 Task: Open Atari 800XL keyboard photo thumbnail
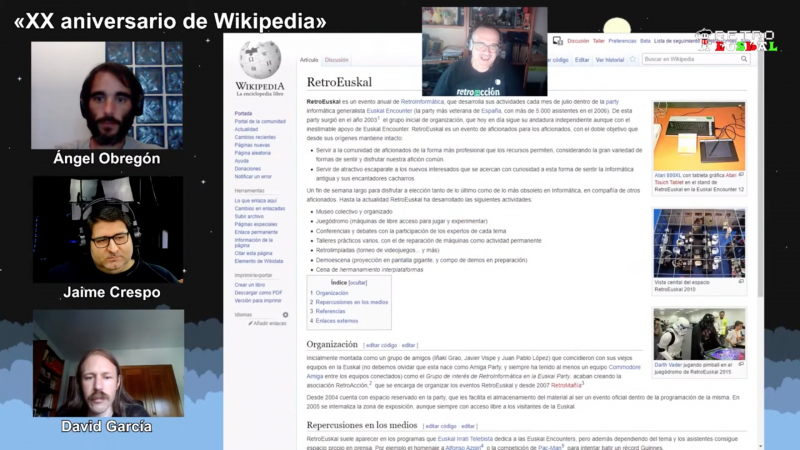click(699, 136)
